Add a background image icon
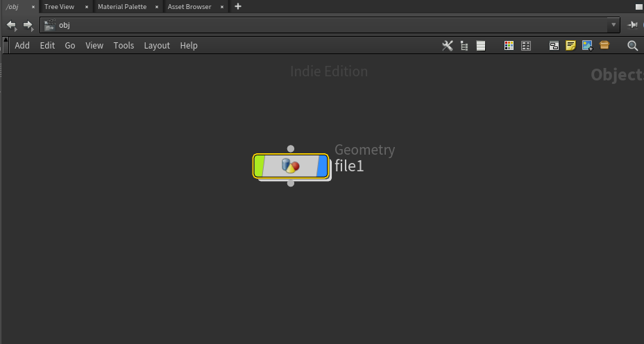This screenshot has height=344, width=644. [587, 46]
